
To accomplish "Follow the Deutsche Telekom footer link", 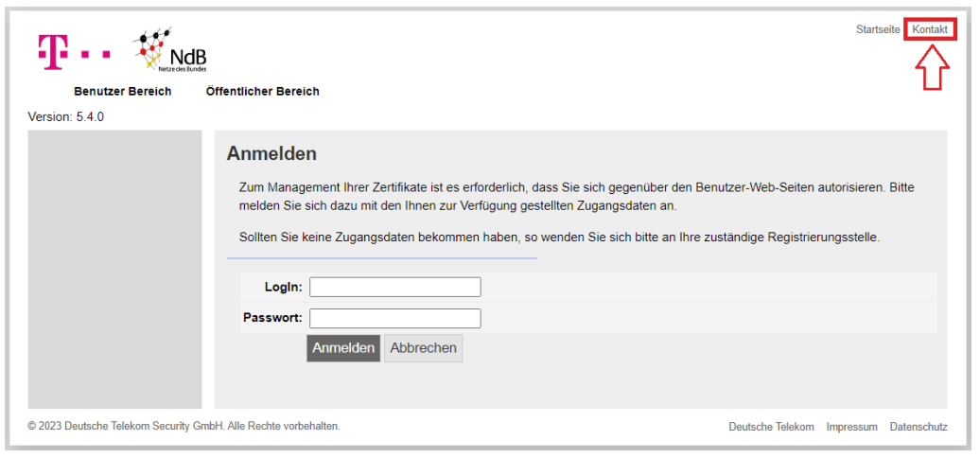I will click(x=771, y=427).
